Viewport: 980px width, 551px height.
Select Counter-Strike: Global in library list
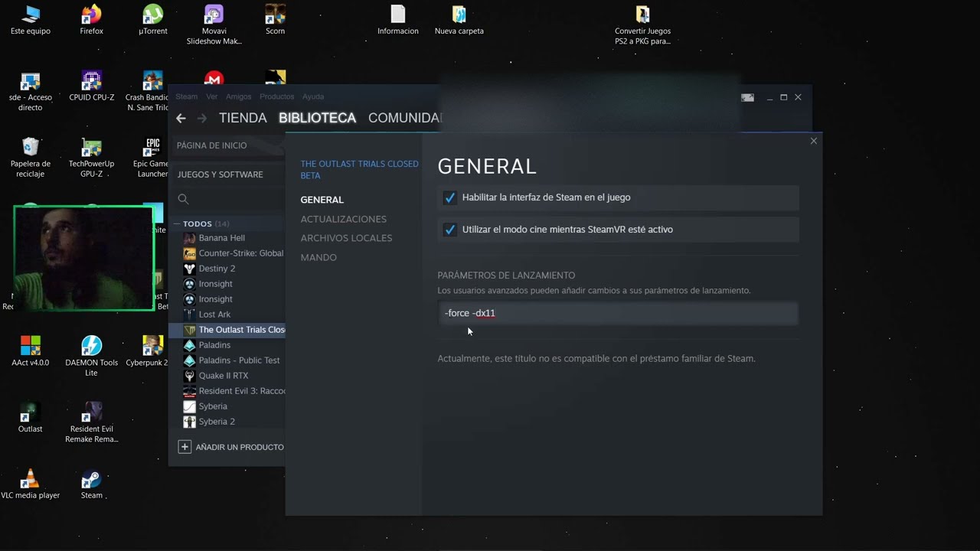pyautogui.click(x=240, y=253)
